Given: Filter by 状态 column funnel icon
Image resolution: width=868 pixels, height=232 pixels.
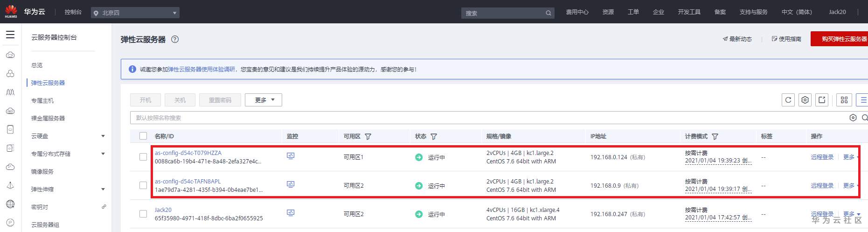Looking at the screenshot, I should click(x=434, y=136).
